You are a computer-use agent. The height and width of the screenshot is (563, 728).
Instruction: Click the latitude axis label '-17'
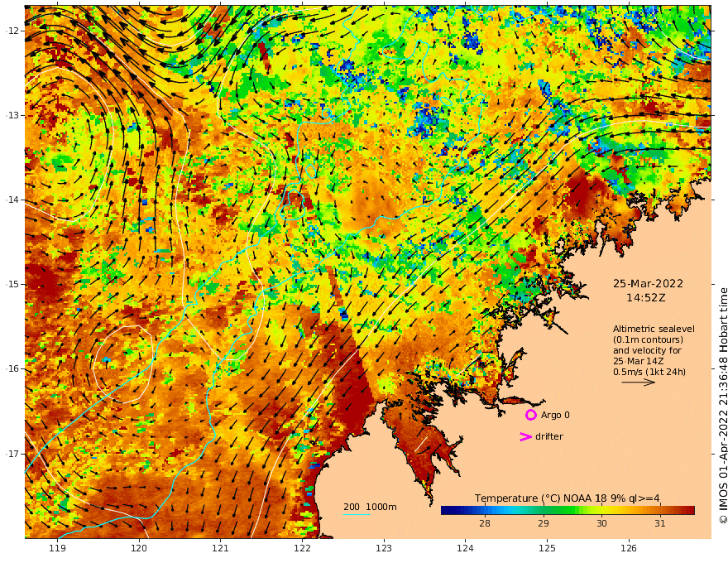click(x=12, y=454)
